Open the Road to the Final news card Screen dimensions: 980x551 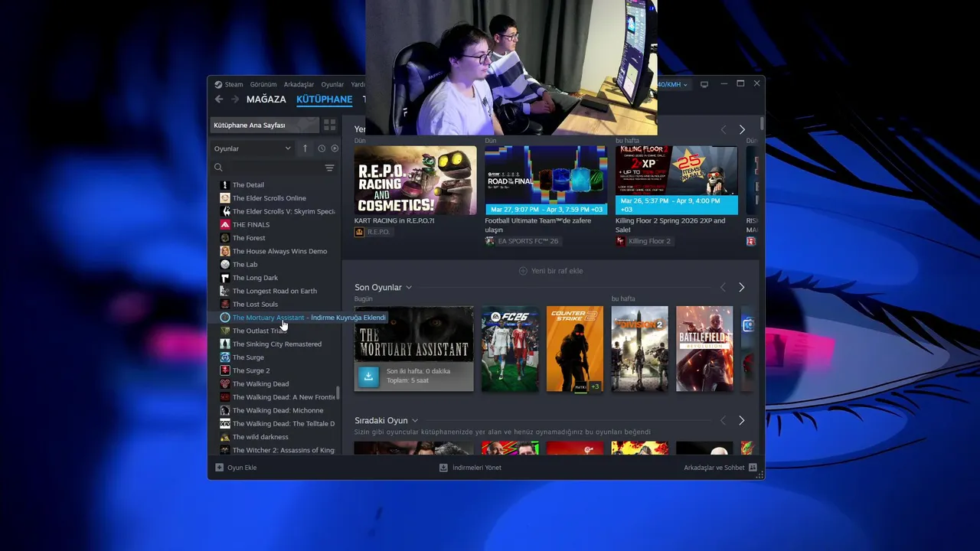click(x=546, y=181)
